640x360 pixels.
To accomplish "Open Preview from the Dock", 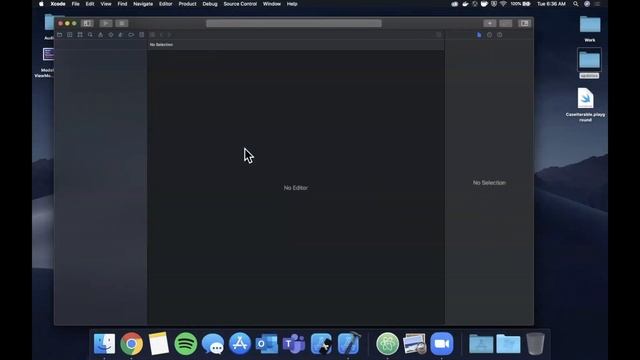I will [x=414, y=344].
